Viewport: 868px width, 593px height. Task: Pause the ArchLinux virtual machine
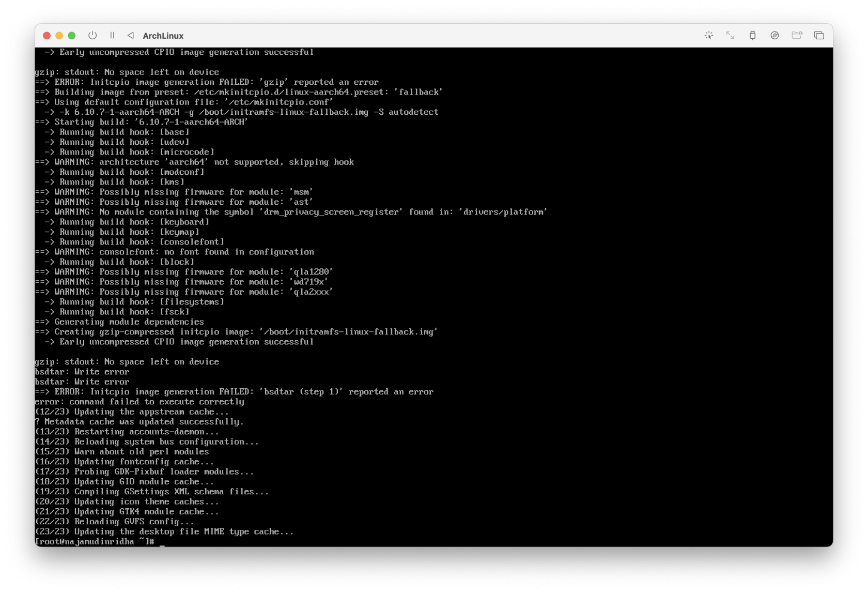coord(112,36)
